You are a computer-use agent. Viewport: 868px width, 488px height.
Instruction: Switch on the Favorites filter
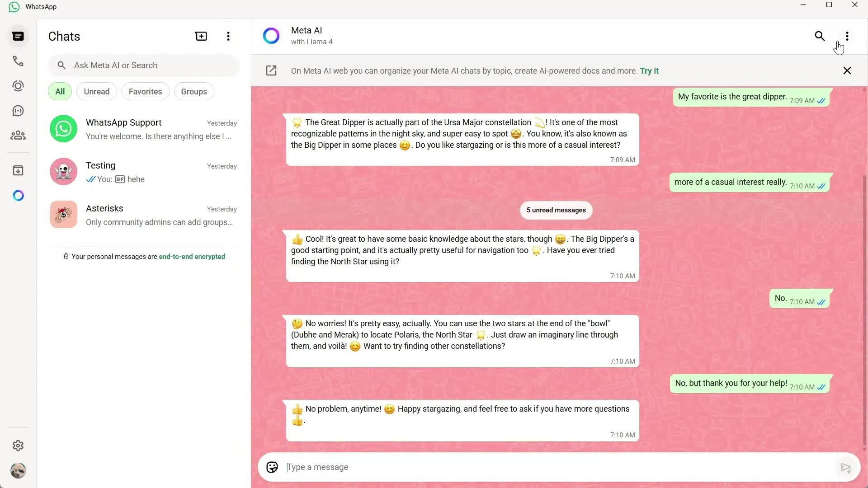click(x=145, y=91)
